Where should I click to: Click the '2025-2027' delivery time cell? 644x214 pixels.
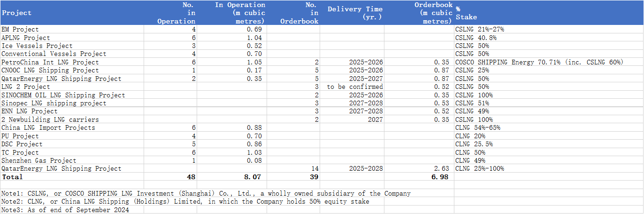point(352,79)
